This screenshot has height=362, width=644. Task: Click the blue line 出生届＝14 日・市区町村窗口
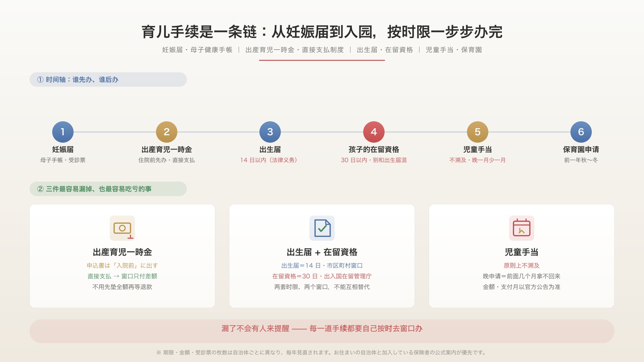click(322, 266)
